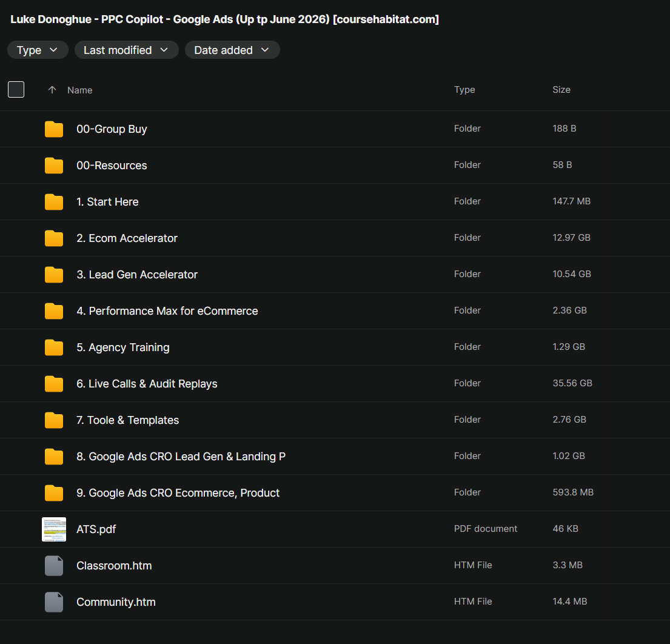The image size is (670, 644).
Task: Tick the select-all checkbox
Action: pyautogui.click(x=16, y=89)
